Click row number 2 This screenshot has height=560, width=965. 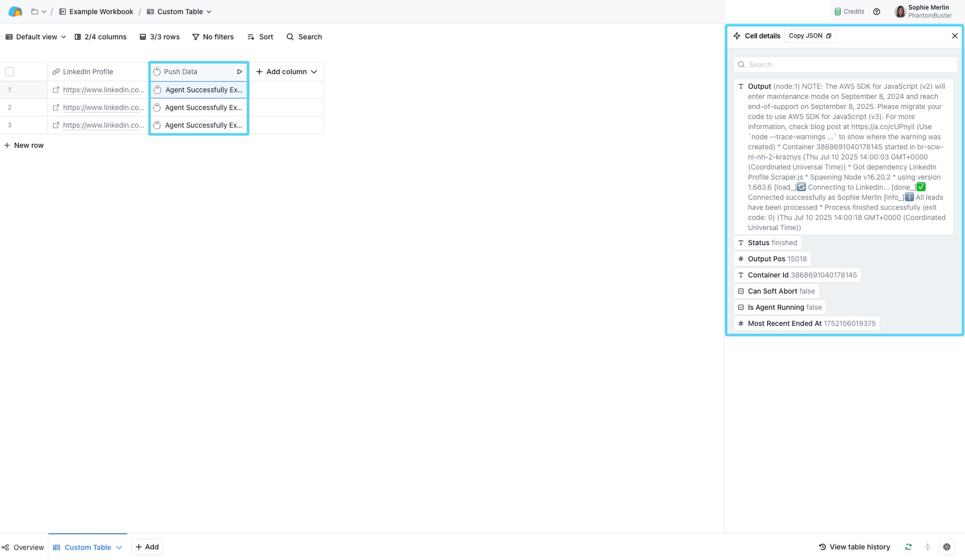(10, 107)
